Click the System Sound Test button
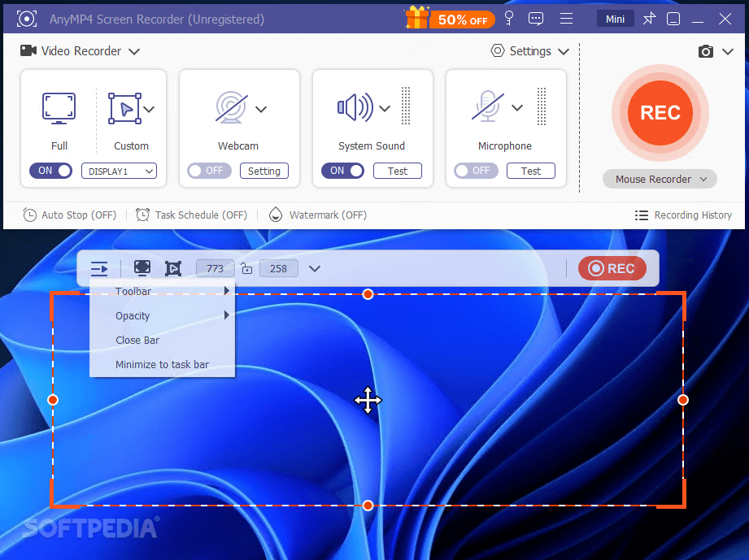 (398, 171)
